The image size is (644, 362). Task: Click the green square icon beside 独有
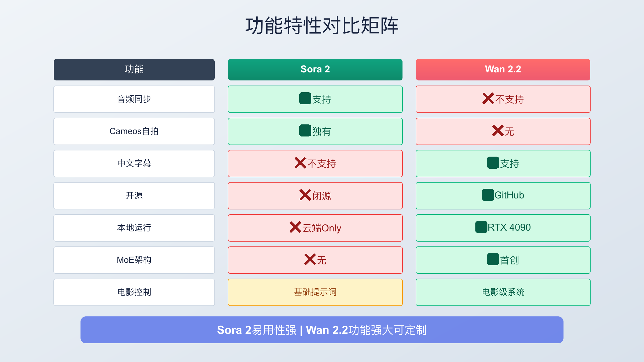(x=305, y=131)
